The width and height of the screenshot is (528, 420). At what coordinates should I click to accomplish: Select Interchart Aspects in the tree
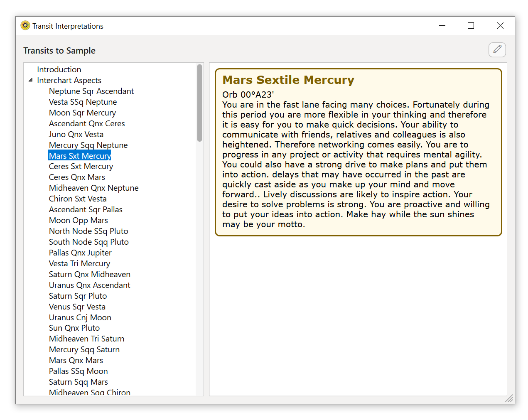point(69,80)
